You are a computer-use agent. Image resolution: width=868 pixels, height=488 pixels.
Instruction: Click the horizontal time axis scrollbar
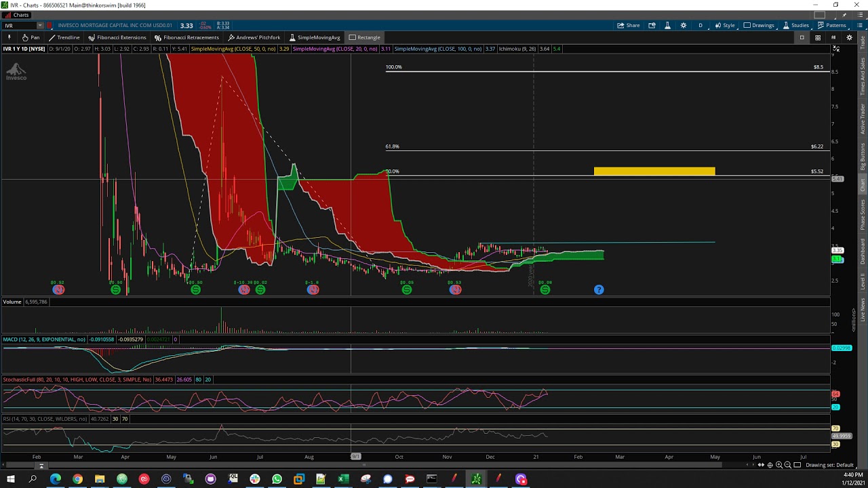(x=363, y=465)
